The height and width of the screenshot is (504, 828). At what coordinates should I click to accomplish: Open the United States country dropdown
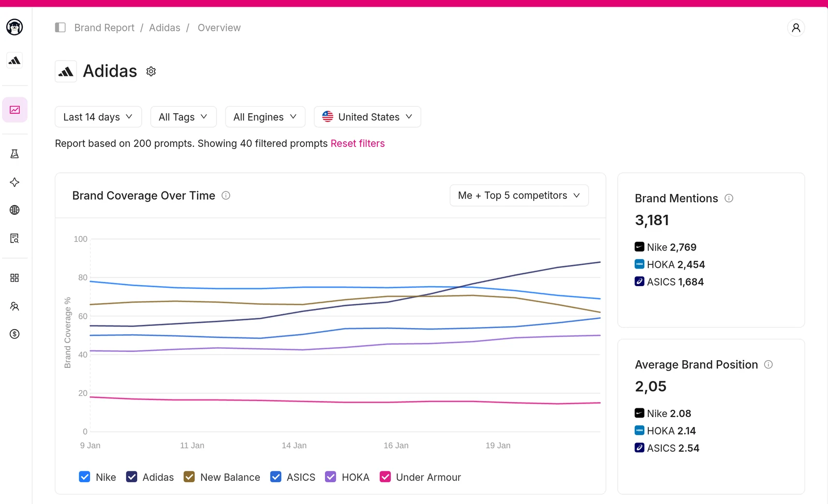click(367, 117)
